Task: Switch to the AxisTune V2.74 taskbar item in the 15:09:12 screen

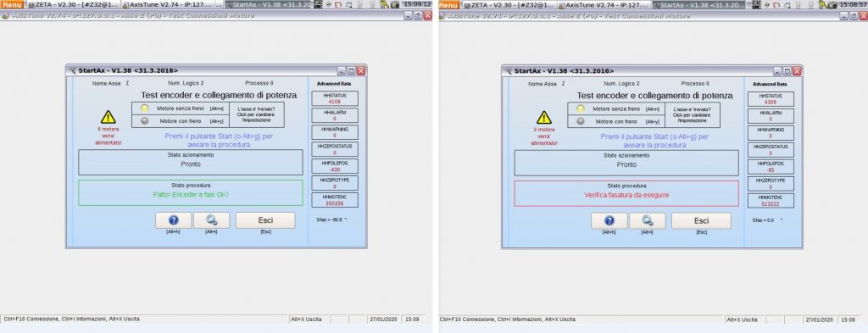Action: click(x=172, y=4)
